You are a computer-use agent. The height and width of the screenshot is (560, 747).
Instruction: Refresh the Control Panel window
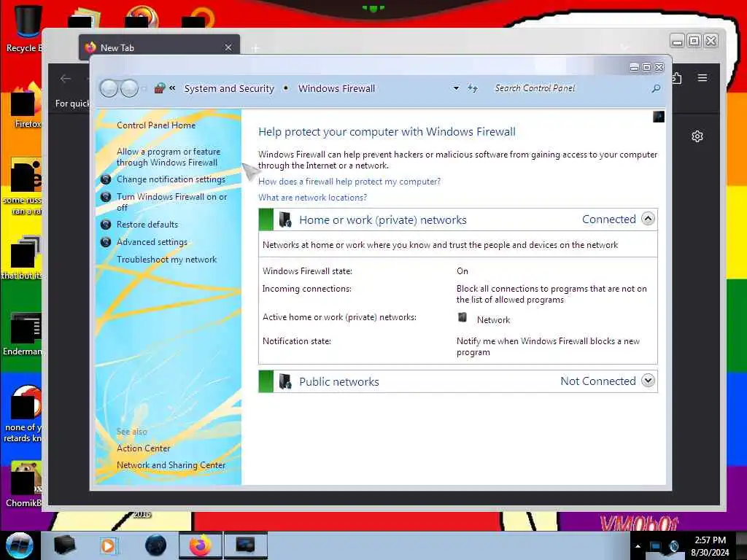472,88
